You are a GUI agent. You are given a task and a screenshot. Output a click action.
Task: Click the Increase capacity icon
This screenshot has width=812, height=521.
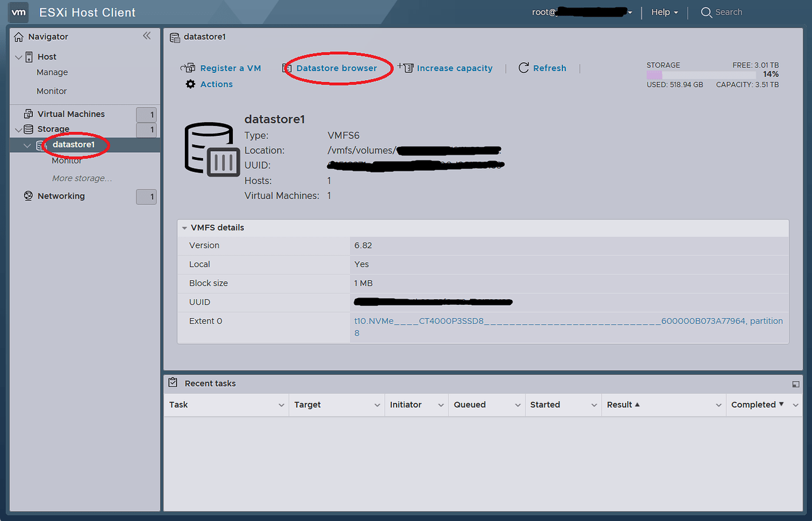click(405, 67)
